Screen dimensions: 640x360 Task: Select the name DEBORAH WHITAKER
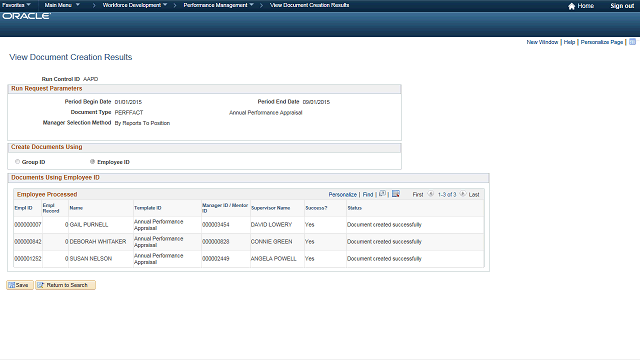[x=98, y=242]
